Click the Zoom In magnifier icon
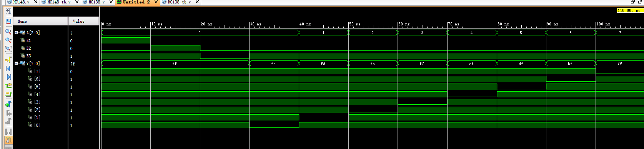 (x=8, y=32)
